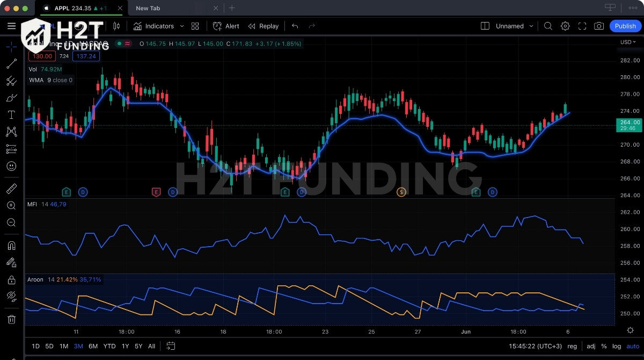Viewport: 644px width, 360px height.
Task: Open the Fibonacci retracement tool
Action: 11,81
